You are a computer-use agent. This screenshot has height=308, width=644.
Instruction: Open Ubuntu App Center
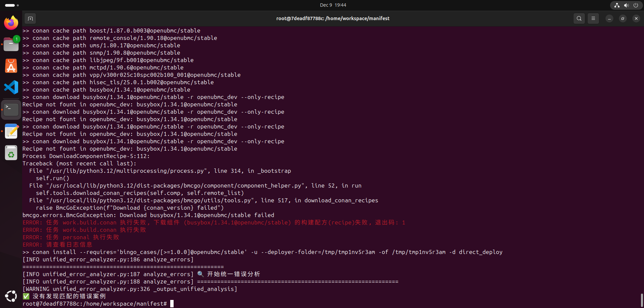(x=11, y=66)
